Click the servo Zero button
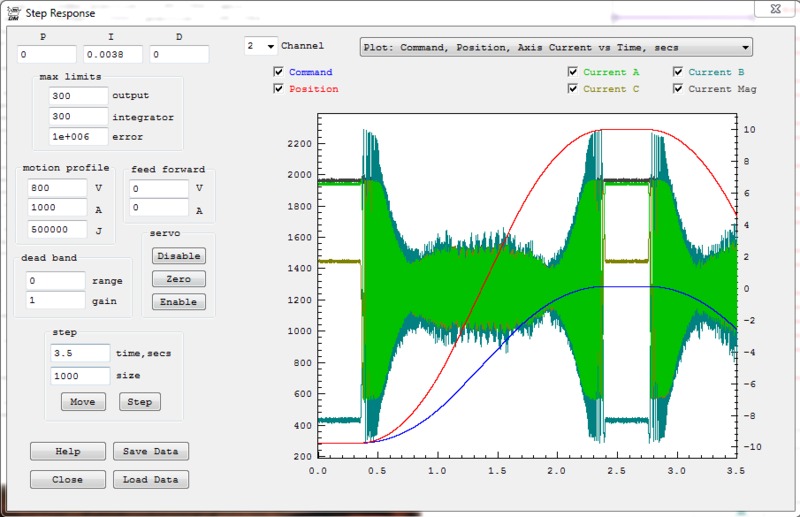Viewport: 800px width, 517px height. click(x=179, y=279)
